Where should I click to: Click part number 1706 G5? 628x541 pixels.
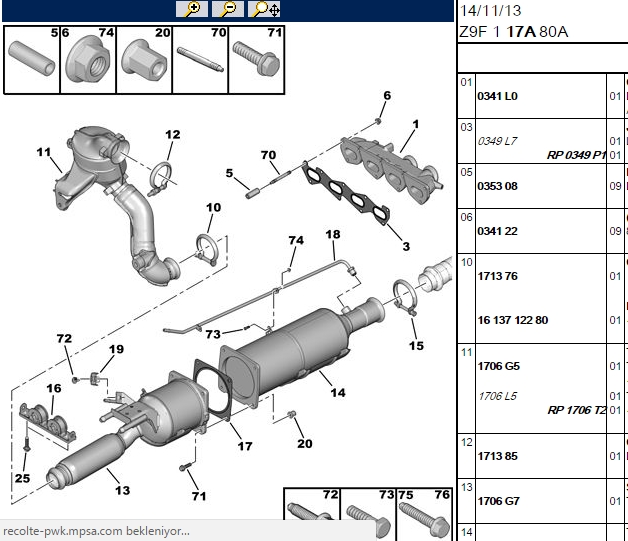[499, 366]
